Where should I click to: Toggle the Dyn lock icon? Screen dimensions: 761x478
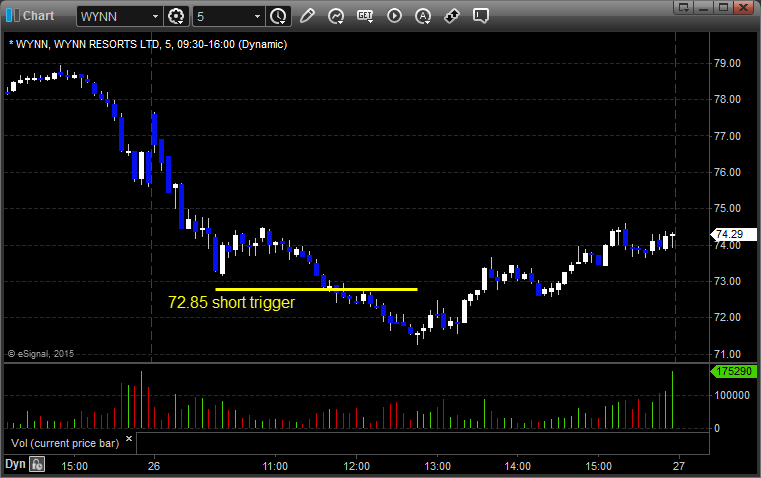coord(37,464)
